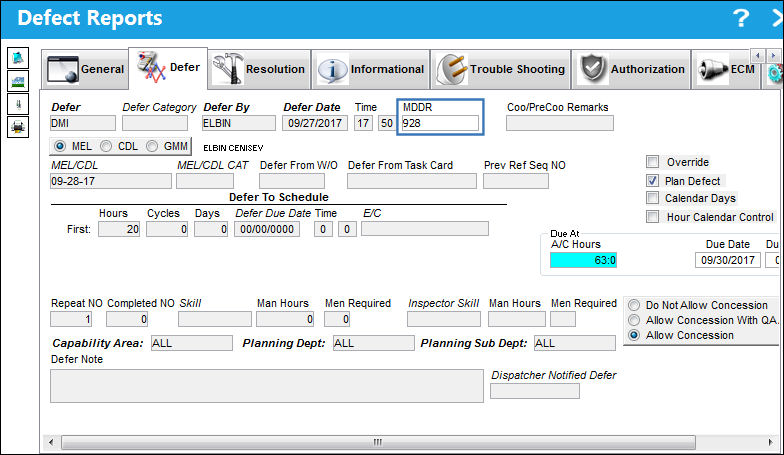The width and height of the screenshot is (784, 455).
Task: Click the Defer Date field 09/27/2017
Action: pos(315,123)
